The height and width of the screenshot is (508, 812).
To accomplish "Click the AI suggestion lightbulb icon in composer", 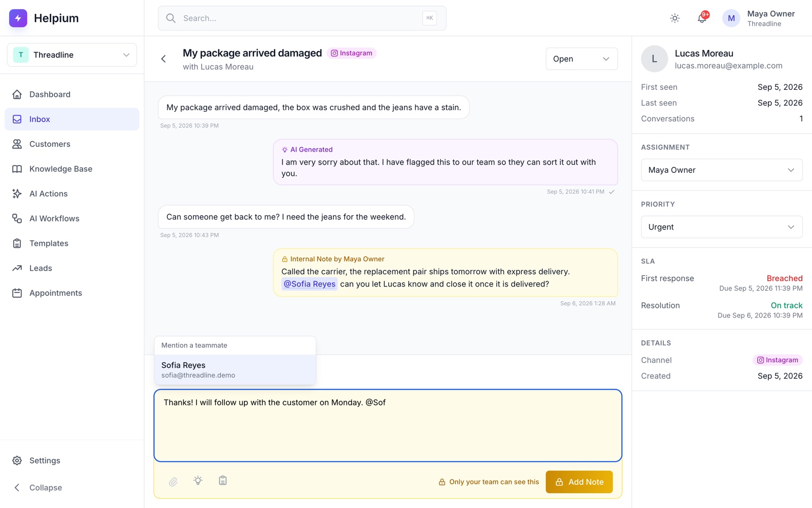I will [198, 481].
